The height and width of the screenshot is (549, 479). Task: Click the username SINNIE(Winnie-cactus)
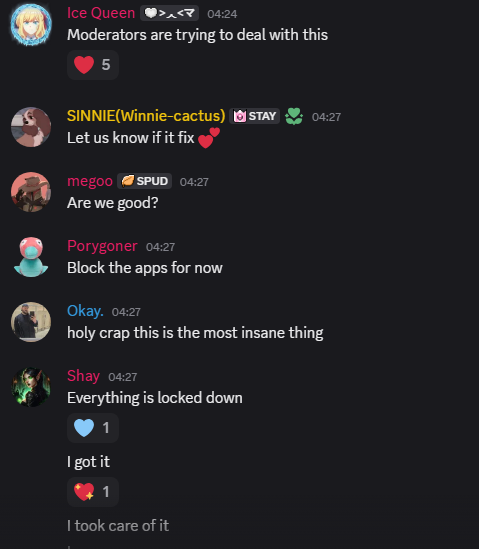[x=146, y=116]
